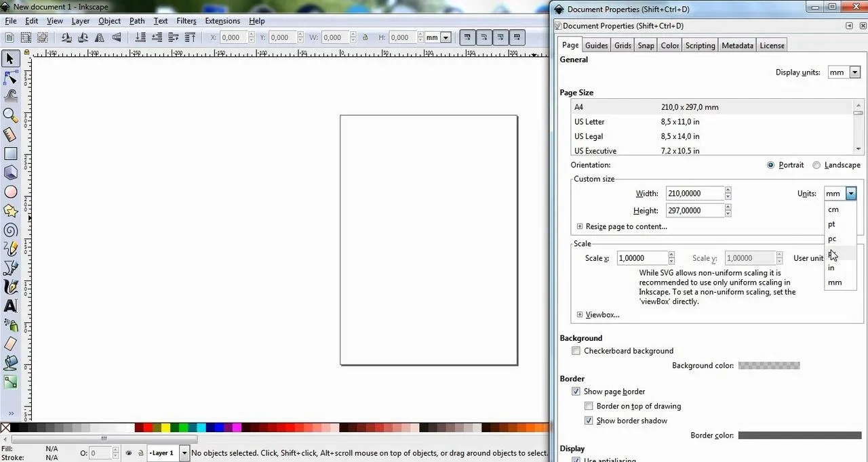The height and width of the screenshot is (462, 868).
Task: Select the Eraser tool
Action: pos(10,344)
